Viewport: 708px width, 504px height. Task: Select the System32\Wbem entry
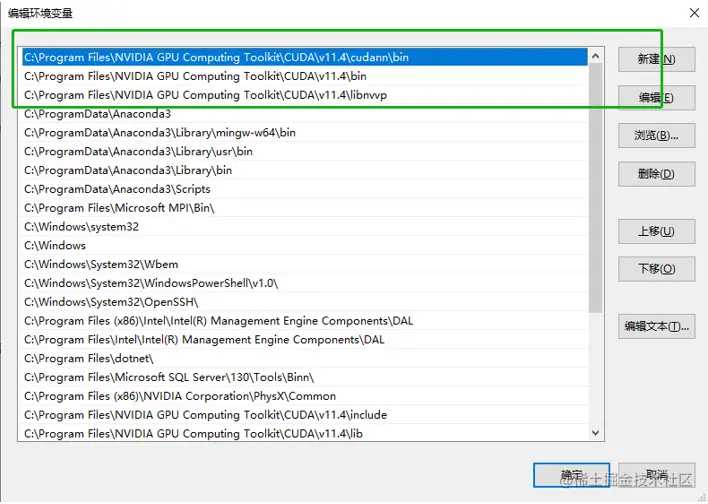click(x=305, y=265)
